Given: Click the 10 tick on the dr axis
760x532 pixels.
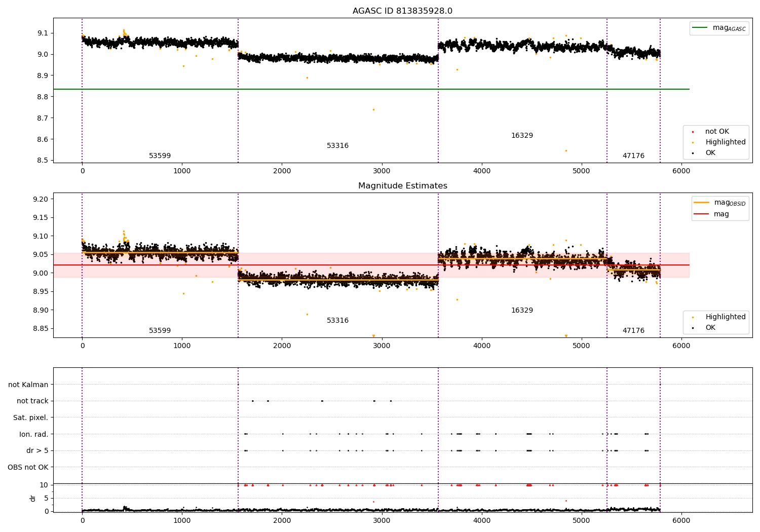Looking at the screenshot, I should pos(44,485).
